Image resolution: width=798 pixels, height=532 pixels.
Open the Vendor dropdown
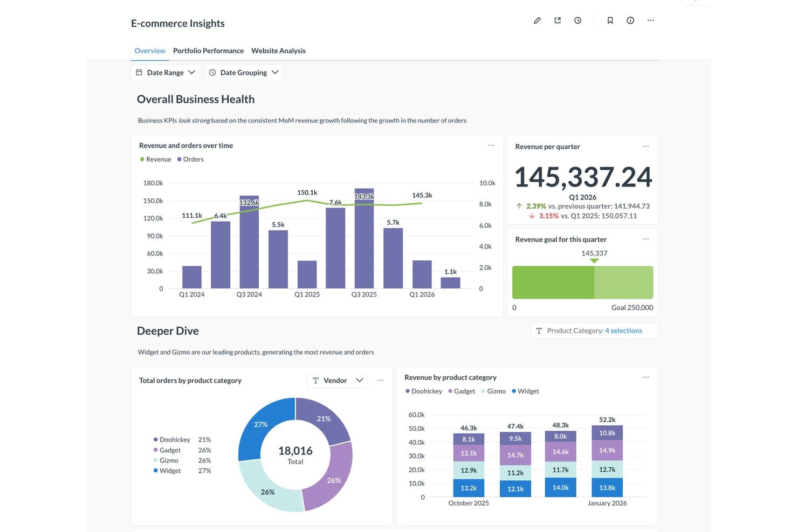[338, 380]
